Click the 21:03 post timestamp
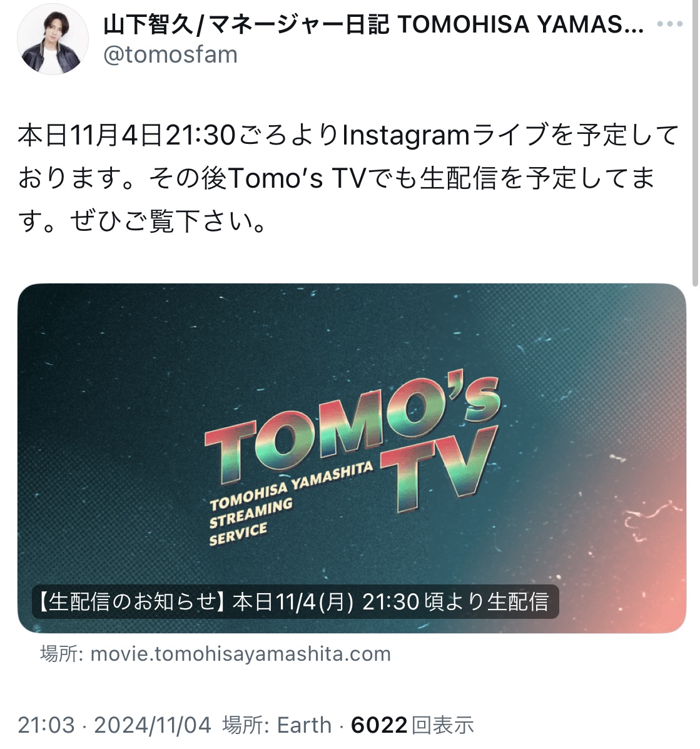Screen dimensions: 700x749 (46, 725)
